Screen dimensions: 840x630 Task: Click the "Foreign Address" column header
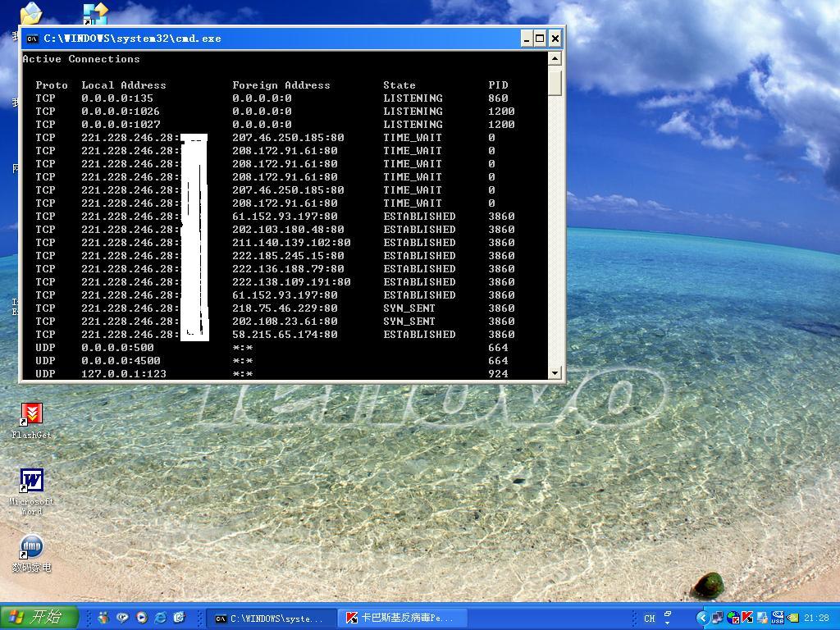pos(281,85)
